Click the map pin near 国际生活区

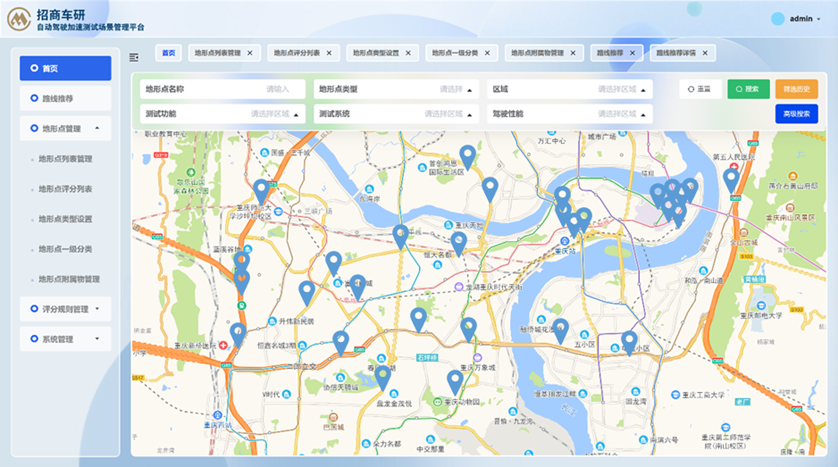click(x=467, y=155)
